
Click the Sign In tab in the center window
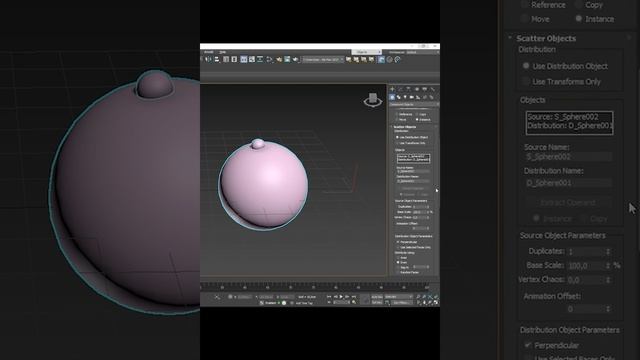[x=367, y=52]
